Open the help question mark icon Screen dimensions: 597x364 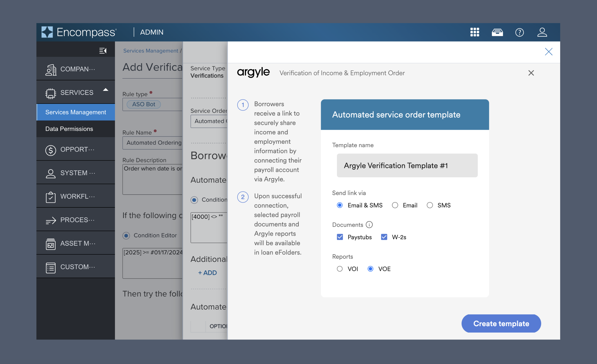519,32
